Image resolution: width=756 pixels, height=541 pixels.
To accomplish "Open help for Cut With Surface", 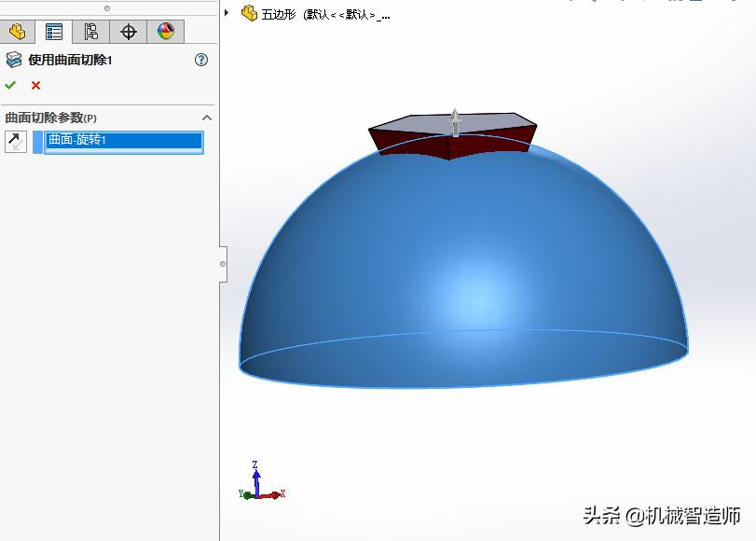I will point(199,60).
